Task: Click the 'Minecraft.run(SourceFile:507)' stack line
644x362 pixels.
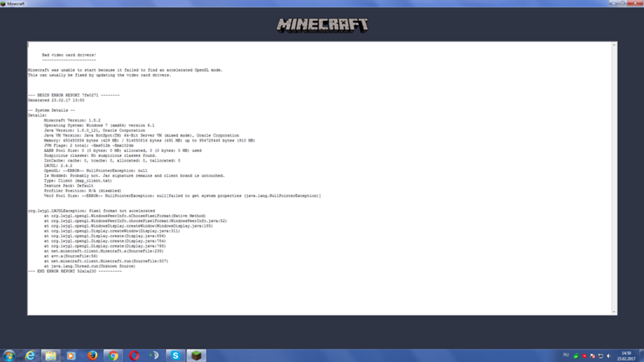Action: (106, 261)
